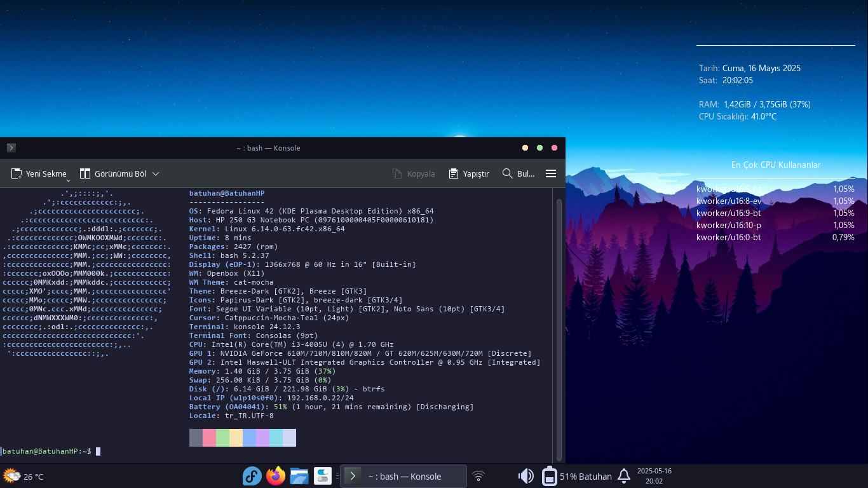The image size is (868, 488).
Task: Click the Kopyala copy button
Action: [414, 173]
